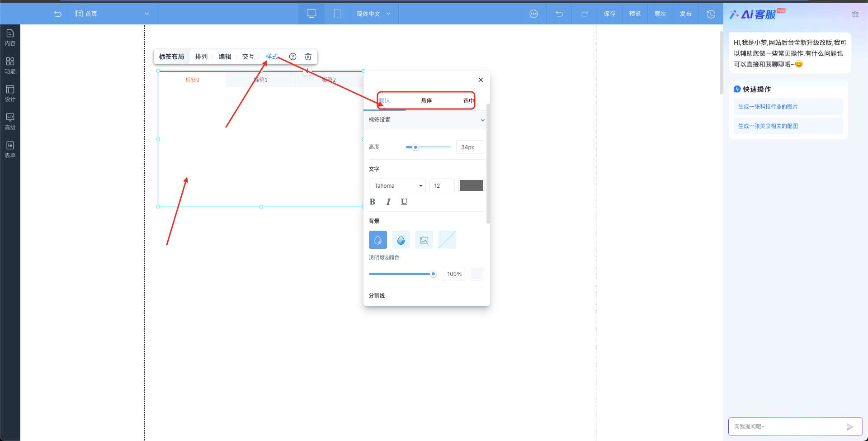Open the 内容 sidebar panel

[x=10, y=38]
